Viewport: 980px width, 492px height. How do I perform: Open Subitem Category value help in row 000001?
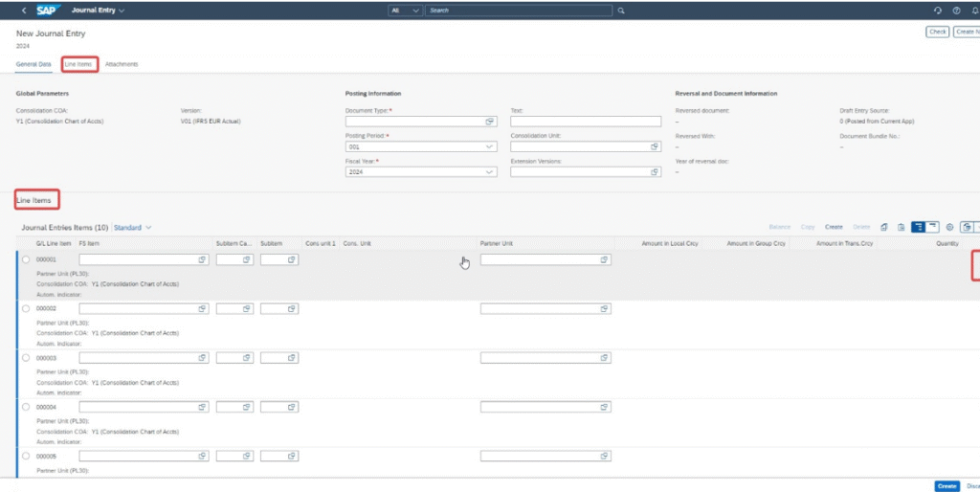[247, 259]
